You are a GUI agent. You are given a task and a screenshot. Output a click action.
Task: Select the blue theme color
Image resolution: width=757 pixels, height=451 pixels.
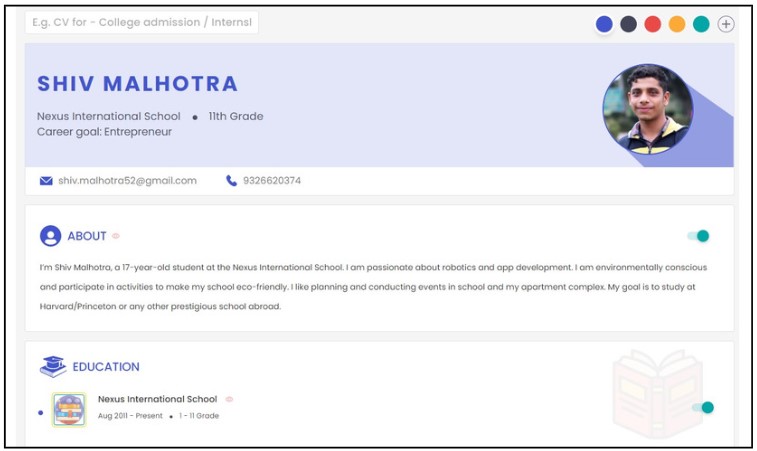[604, 24]
